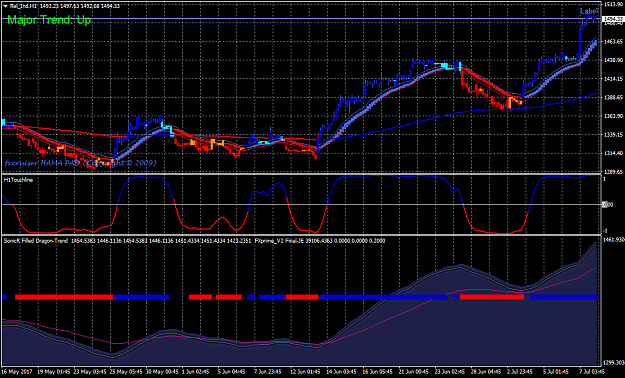625x378 pixels.
Task: Click the '7 Jul 03:45' time axis label
Action: click(593, 372)
